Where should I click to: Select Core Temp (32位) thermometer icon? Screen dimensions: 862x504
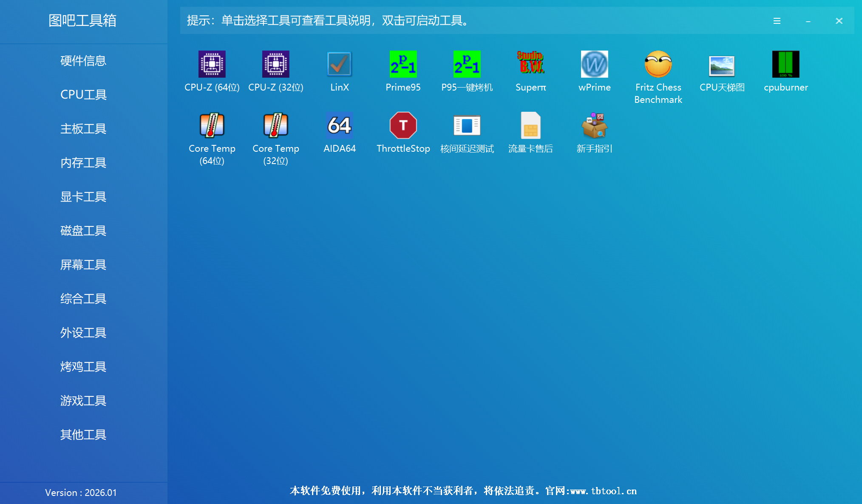point(275,125)
